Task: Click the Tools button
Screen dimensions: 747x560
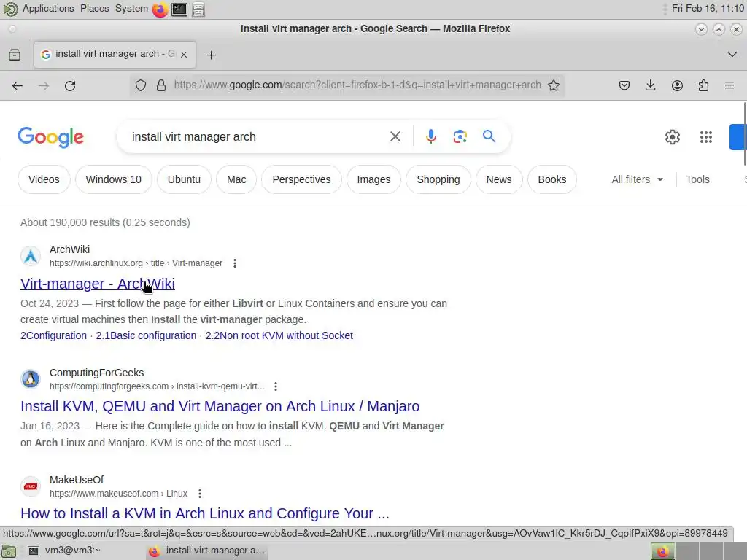Action: [x=697, y=179]
